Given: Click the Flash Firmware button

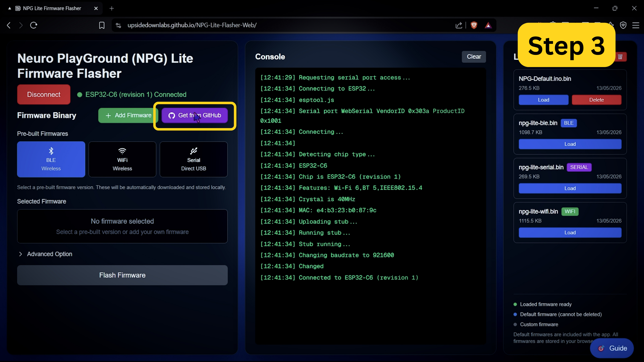Looking at the screenshot, I should pyautogui.click(x=122, y=275).
